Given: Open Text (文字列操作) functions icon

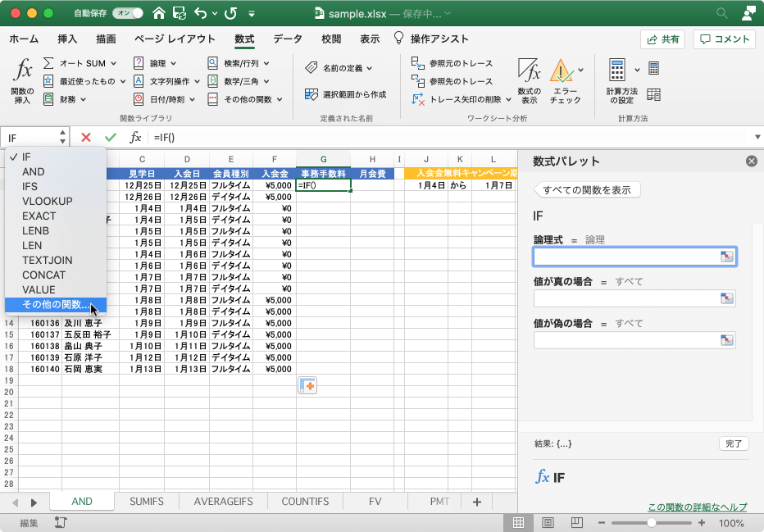Looking at the screenshot, I should point(139,81).
